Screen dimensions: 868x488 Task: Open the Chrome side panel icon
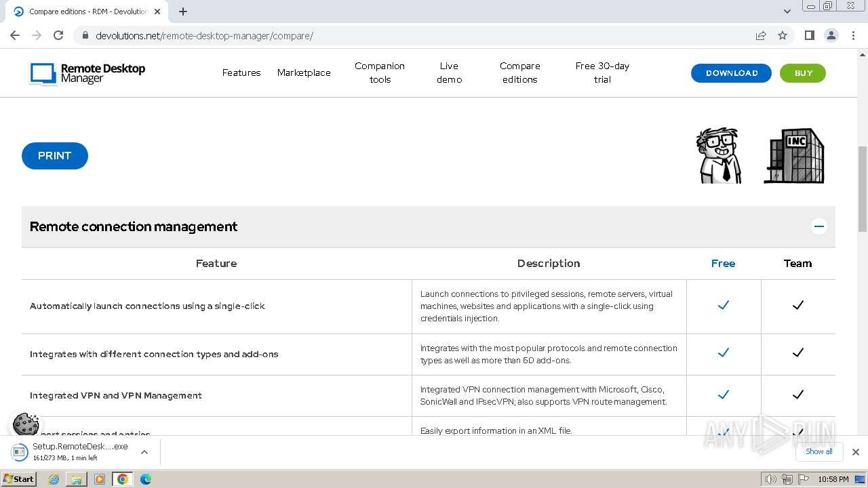(809, 36)
